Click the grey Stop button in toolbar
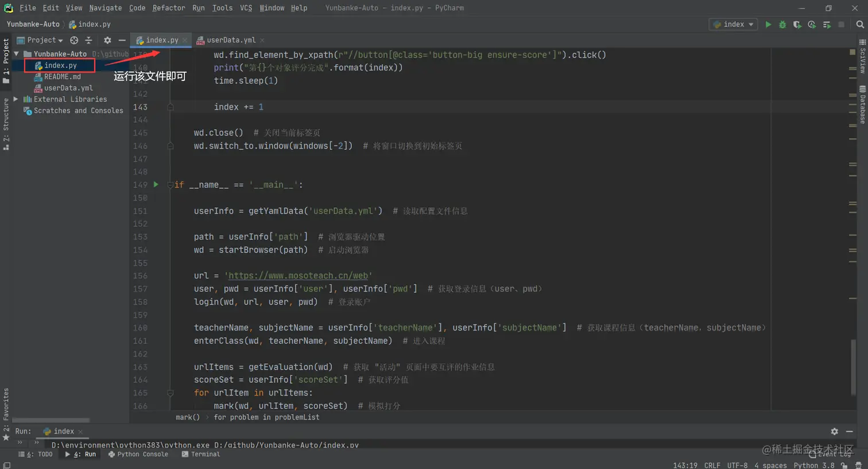The height and width of the screenshot is (469, 868). [842, 25]
